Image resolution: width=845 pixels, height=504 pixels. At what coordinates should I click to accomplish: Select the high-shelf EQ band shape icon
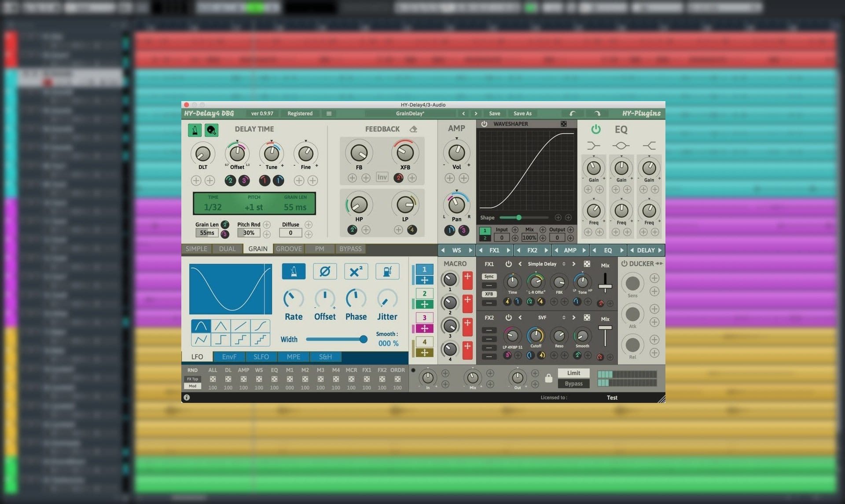[x=649, y=146]
